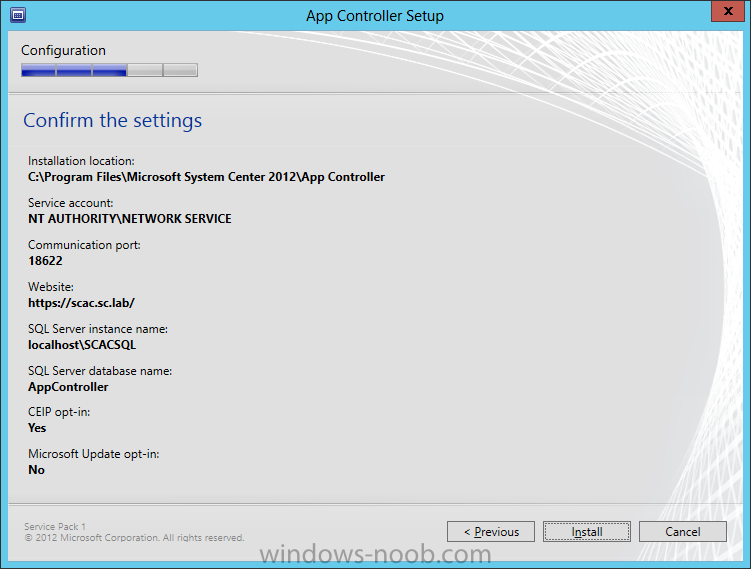Click the CEIP opt-in value Yes

pos(37,428)
